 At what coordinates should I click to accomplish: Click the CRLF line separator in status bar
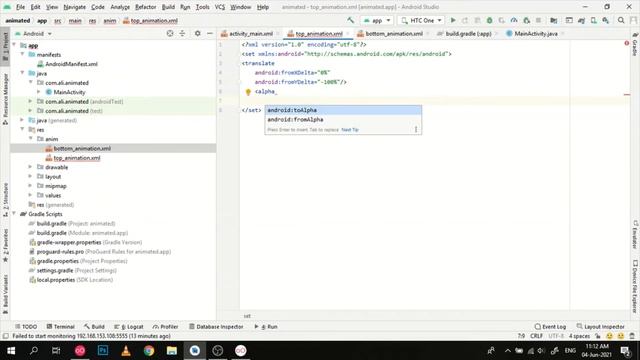coord(536,336)
